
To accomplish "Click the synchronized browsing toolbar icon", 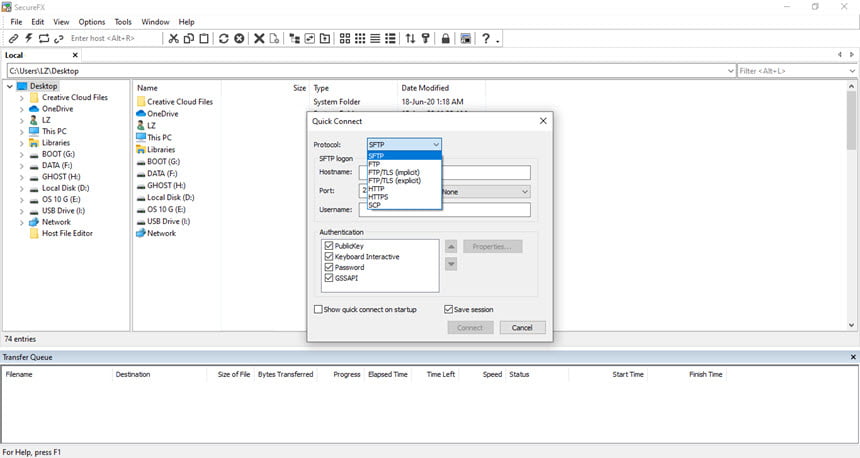I will point(310,38).
